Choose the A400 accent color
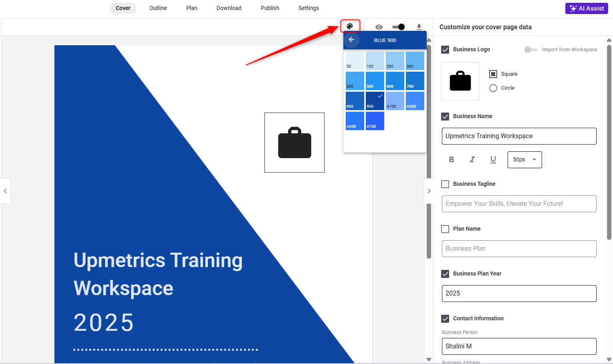This screenshot has height=364, width=613. [x=355, y=121]
